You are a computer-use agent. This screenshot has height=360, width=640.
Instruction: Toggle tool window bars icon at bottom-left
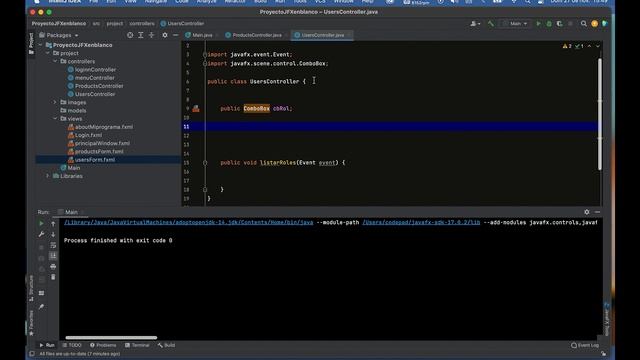(x=32, y=354)
